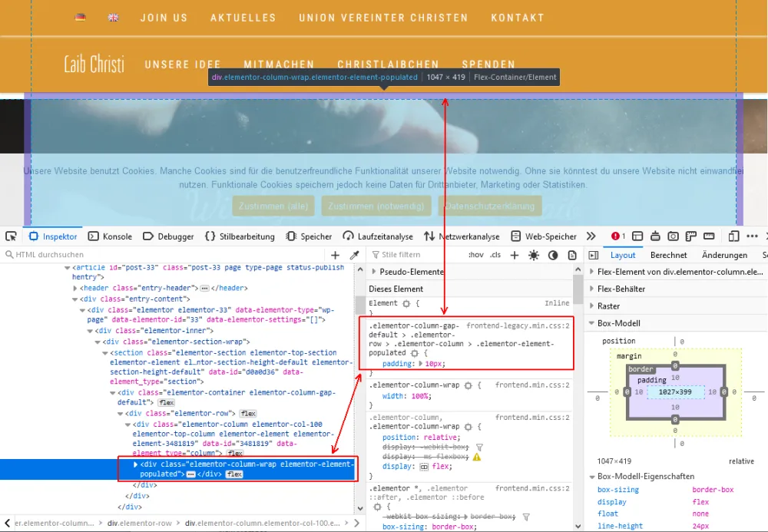
Task: Click the Laib Christi logo
Action: pos(94,64)
